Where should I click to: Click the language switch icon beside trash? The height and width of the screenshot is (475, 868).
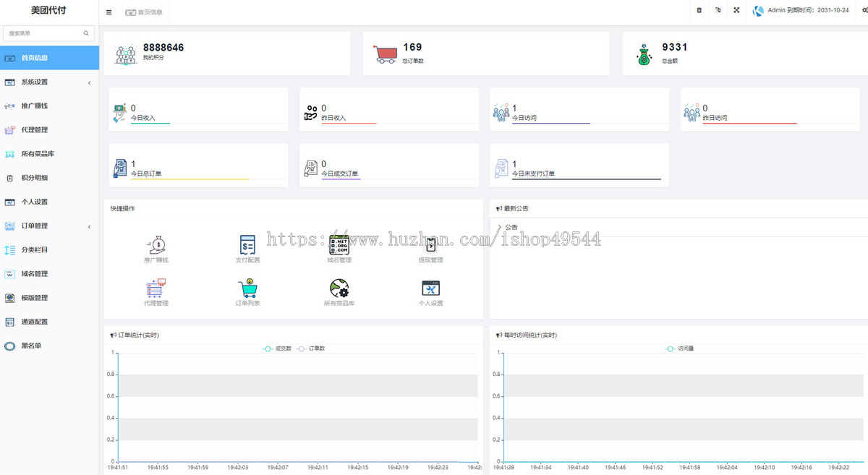(718, 10)
